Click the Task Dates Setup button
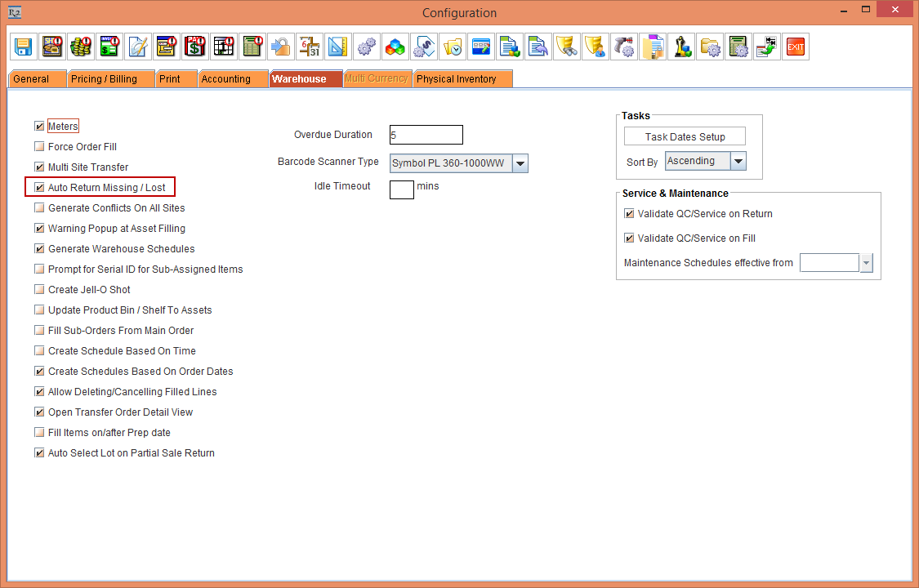The image size is (919, 588). point(685,136)
